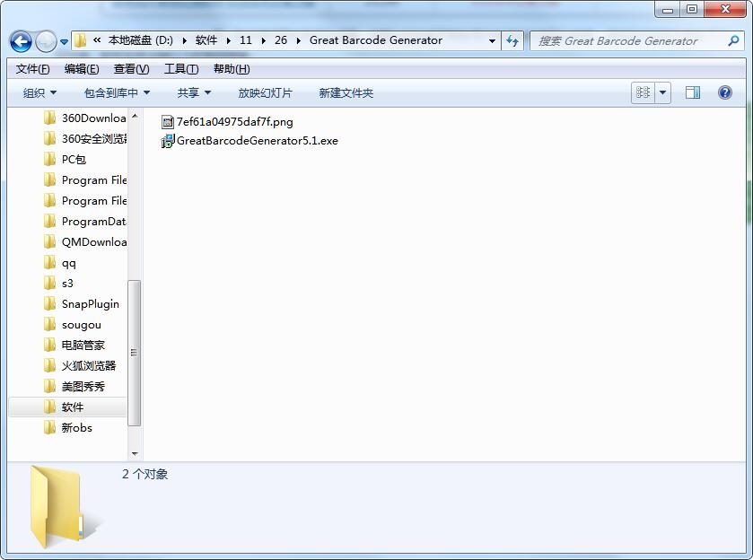Open the view options dropdown arrow
The width and height of the screenshot is (753, 560).
pyautogui.click(x=663, y=92)
